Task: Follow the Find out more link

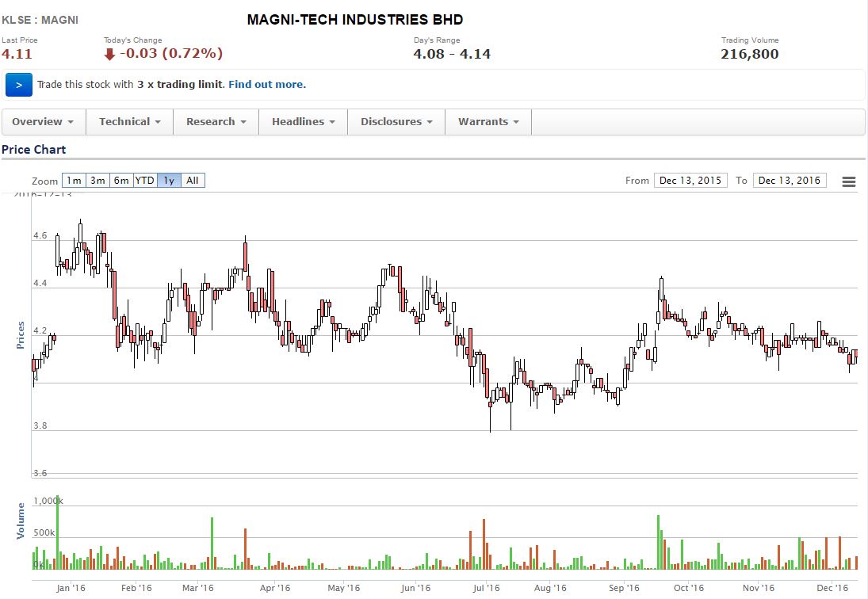Action: pyautogui.click(x=267, y=85)
